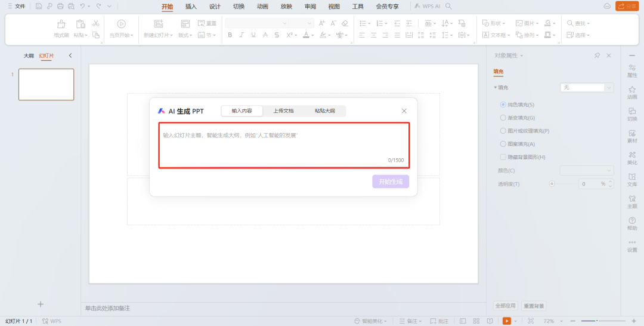Open the fill type dropdown showing 无
The width and height of the screenshot is (644, 326).
click(x=587, y=88)
